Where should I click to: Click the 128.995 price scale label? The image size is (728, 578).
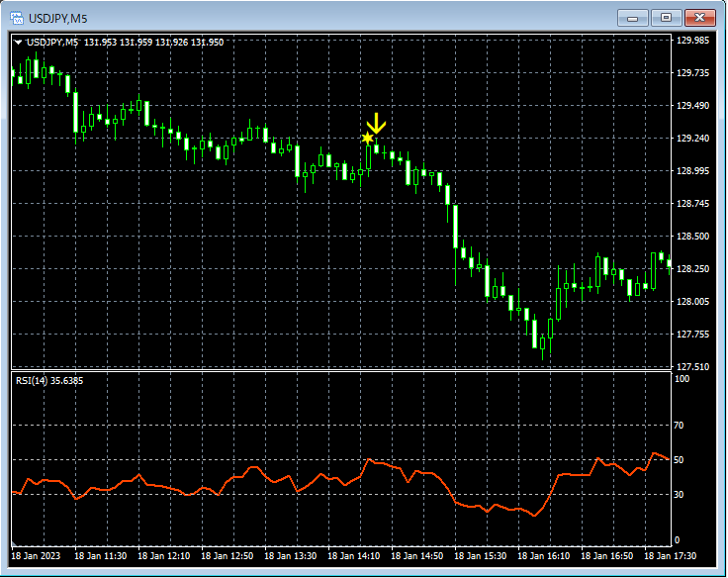coord(692,171)
